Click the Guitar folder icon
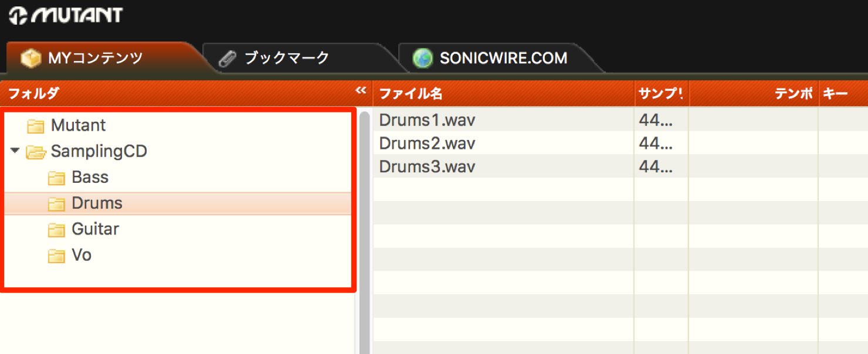This screenshot has height=354, width=868. [x=56, y=230]
